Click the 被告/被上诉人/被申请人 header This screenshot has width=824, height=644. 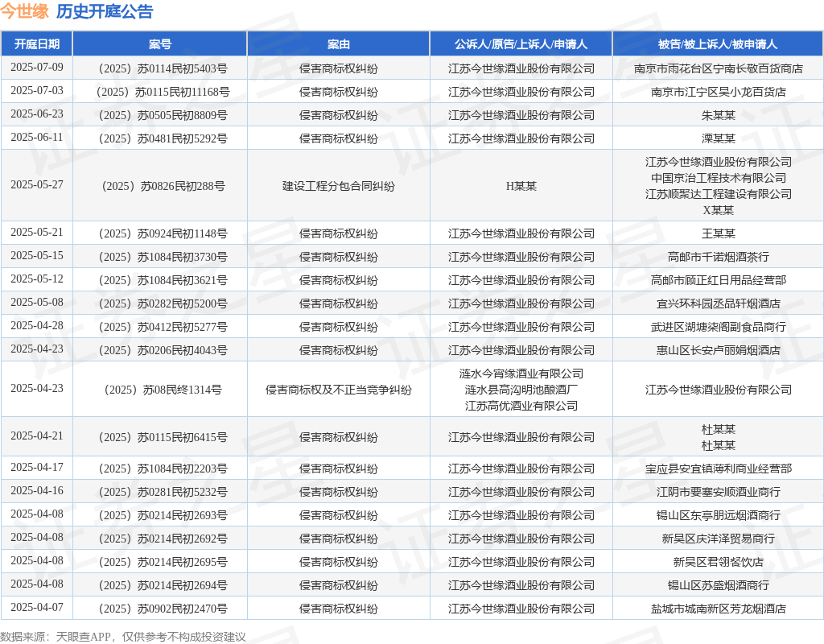tap(718, 44)
